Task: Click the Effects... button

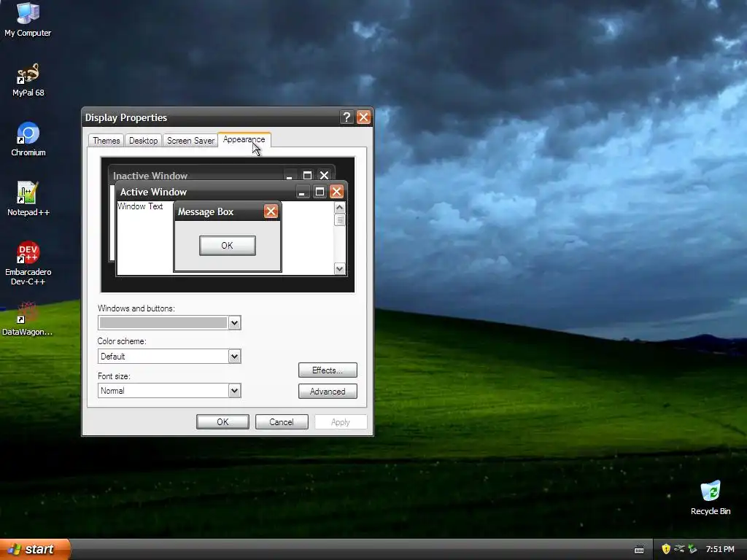Action: (x=328, y=370)
